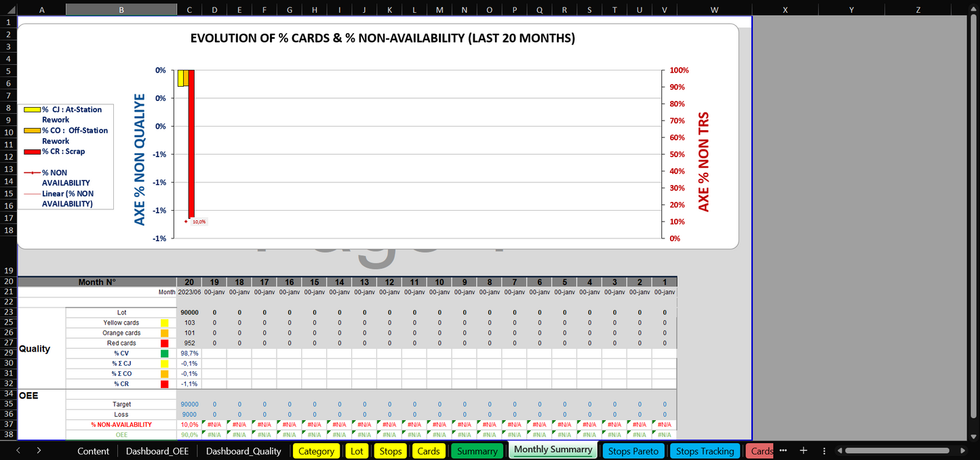Select the yellow Category sheet tab
Image resolution: width=980 pixels, height=460 pixels.
pos(316,451)
